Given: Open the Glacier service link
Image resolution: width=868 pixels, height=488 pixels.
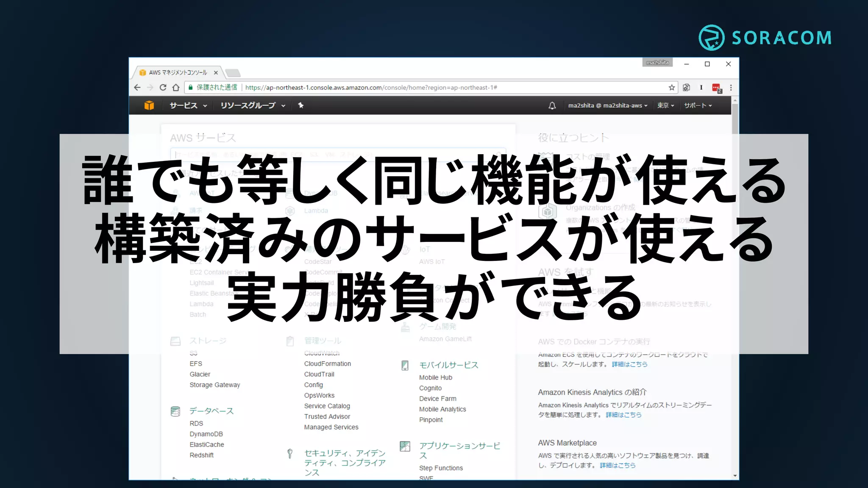Looking at the screenshot, I should click(200, 374).
